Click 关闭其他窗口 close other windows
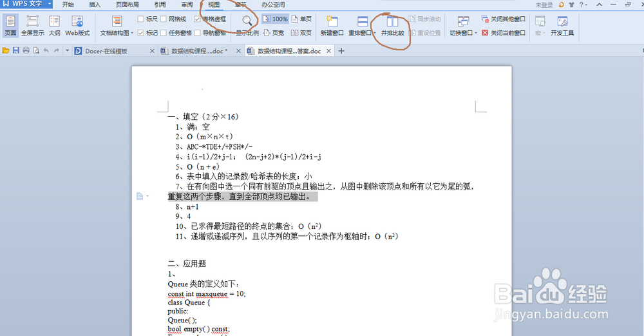 pos(504,19)
